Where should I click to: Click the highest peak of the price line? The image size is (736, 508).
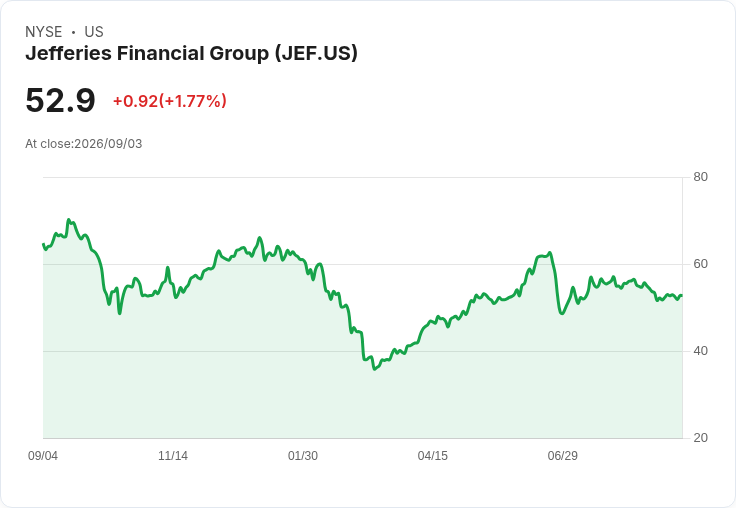pos(69,219)
